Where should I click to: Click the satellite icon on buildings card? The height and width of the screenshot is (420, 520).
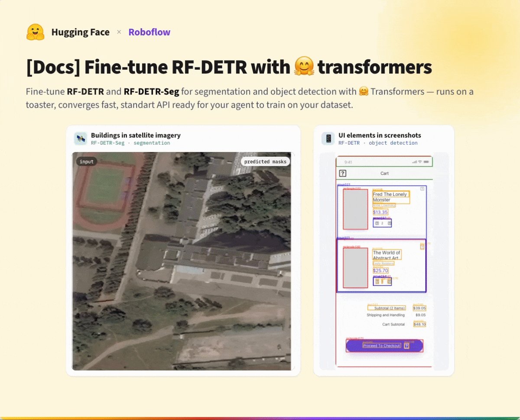click(81, 139)
